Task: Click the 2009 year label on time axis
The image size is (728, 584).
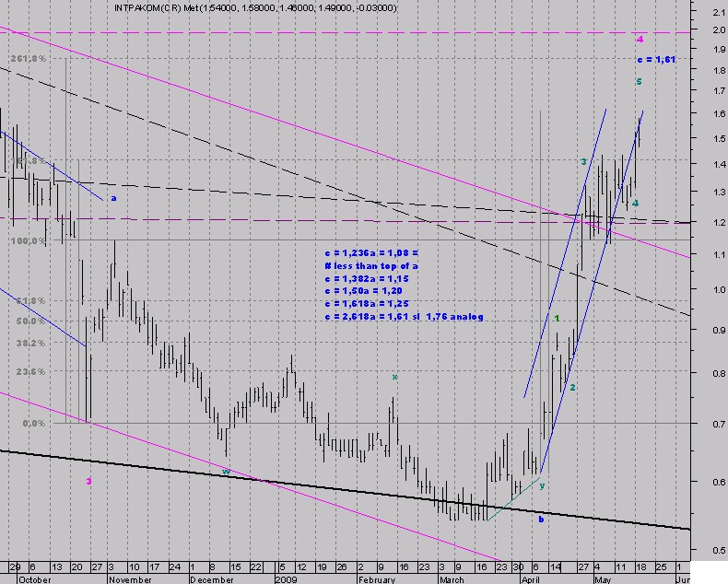Action: point(285,579)
